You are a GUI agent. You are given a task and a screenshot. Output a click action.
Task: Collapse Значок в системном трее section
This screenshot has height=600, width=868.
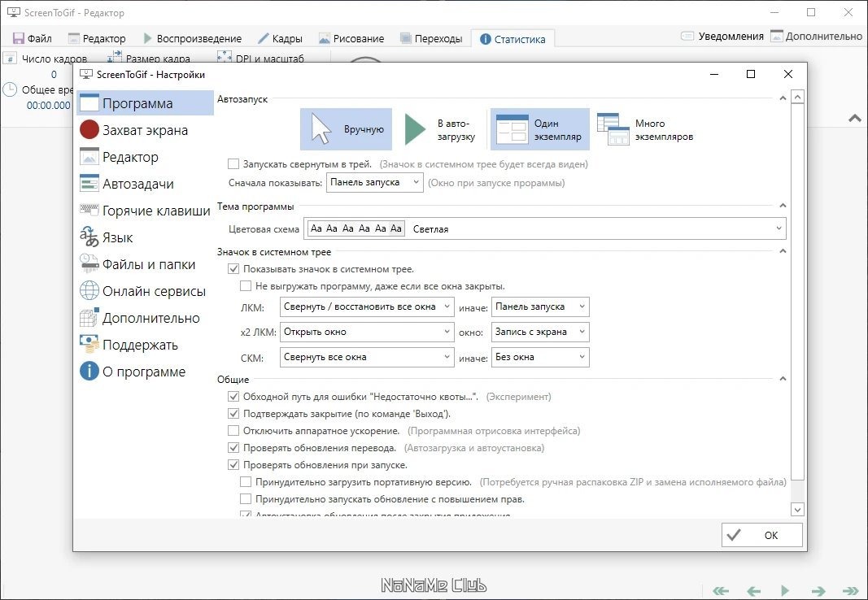(783, 251)
